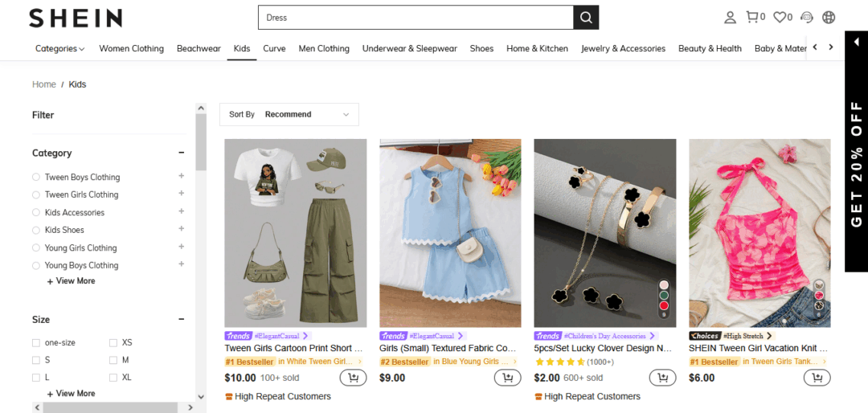Open the Tween Girls Cartoon Print product image

(296, 233)
